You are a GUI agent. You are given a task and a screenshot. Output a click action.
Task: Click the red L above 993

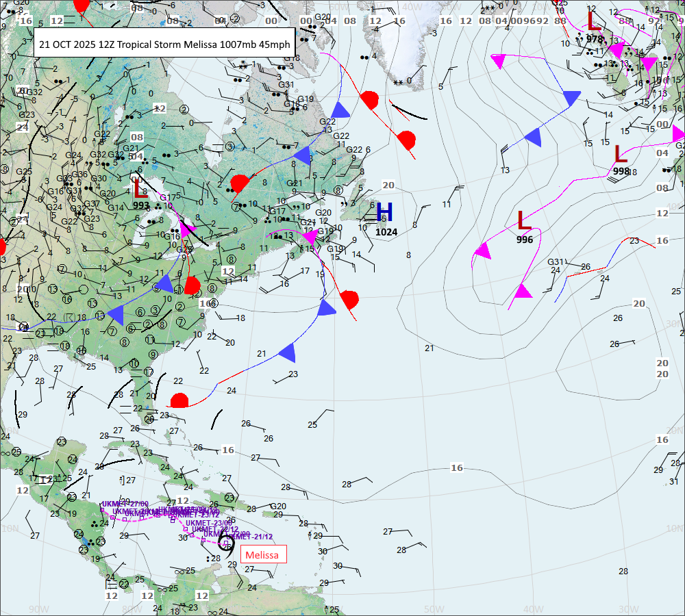[140, 188]
